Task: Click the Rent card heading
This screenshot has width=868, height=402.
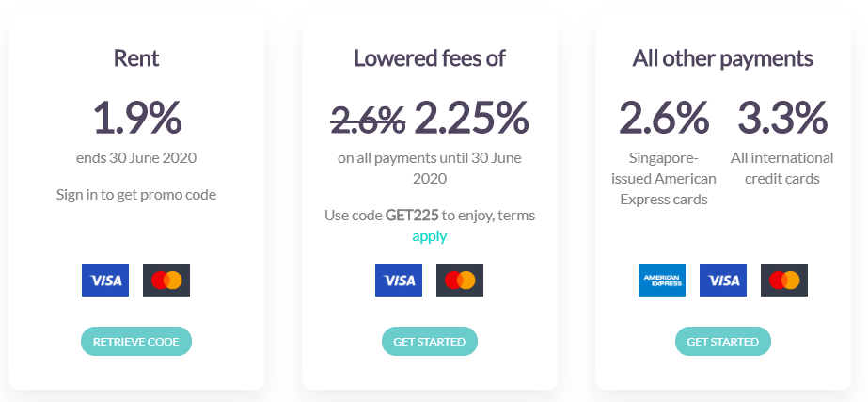Action: tap(136, 58)
